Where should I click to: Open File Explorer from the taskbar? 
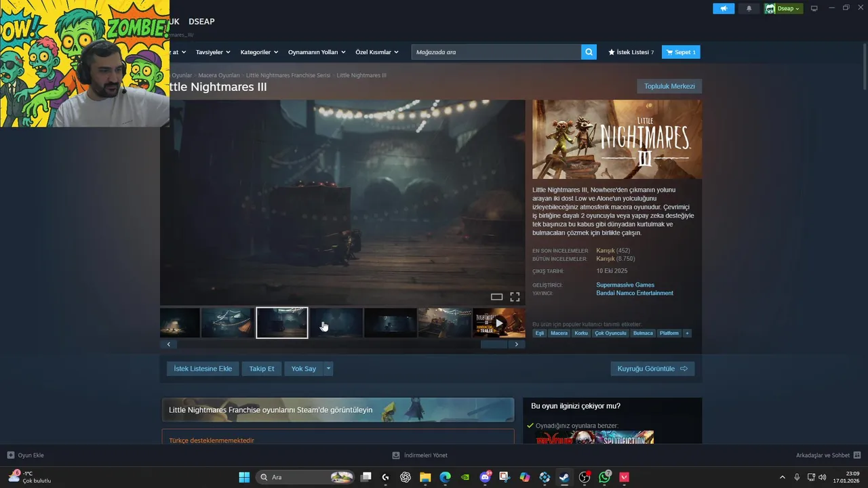pyautogui.click(x=425, y=477)
